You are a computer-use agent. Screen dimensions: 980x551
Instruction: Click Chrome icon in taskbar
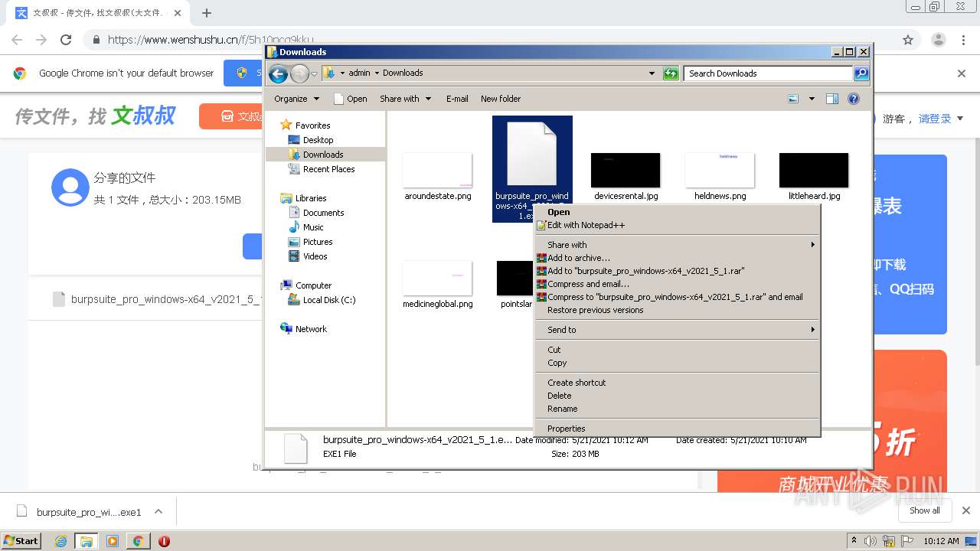click(x=138, y=540)
